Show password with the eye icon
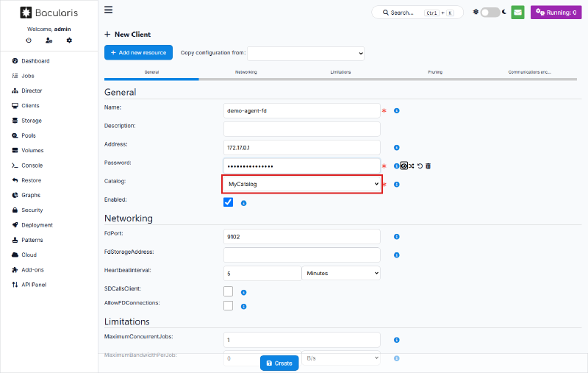 (404, 166)
